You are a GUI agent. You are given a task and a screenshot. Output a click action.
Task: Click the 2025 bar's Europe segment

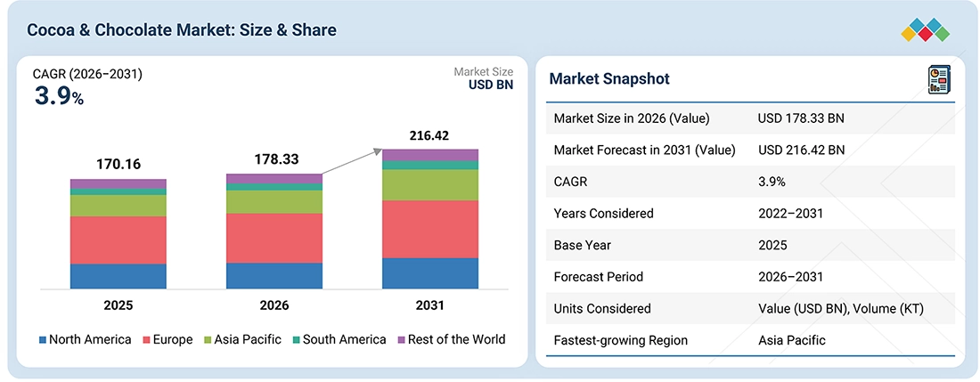[118, 240]
